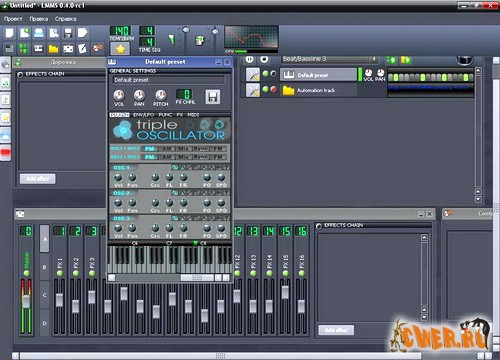Open the red sidebar tab icon
Image resolution: width=500 pixels, height=360 pixels.
coord(6,153)
